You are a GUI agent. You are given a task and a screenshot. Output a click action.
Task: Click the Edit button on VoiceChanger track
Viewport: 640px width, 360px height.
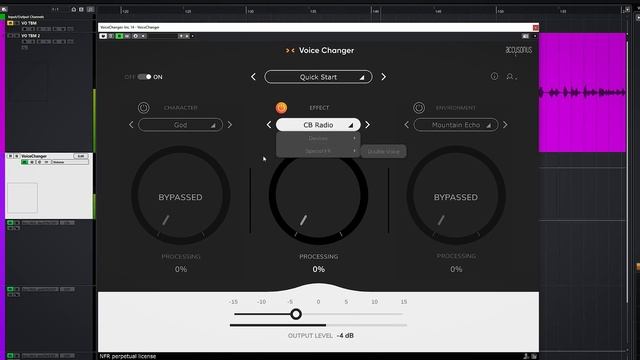80,156
